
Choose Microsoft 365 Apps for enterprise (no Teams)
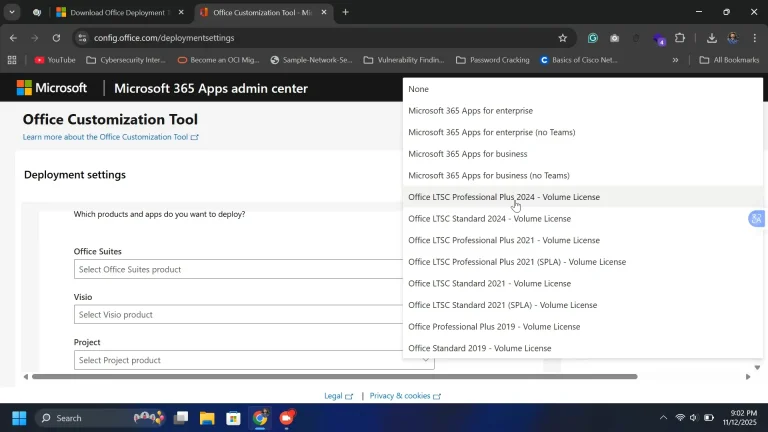tap(582, 132)
